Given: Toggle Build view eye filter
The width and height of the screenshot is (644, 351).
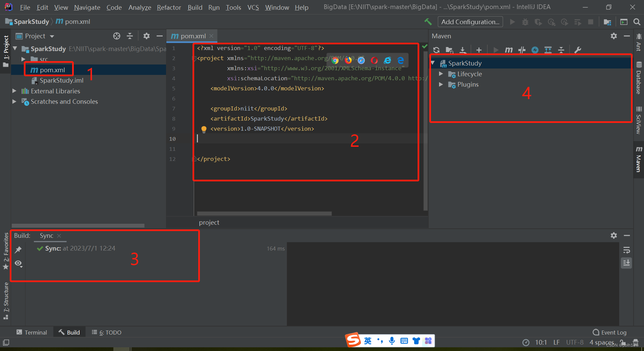Looking at the screenshot, I should click(18, 263).
